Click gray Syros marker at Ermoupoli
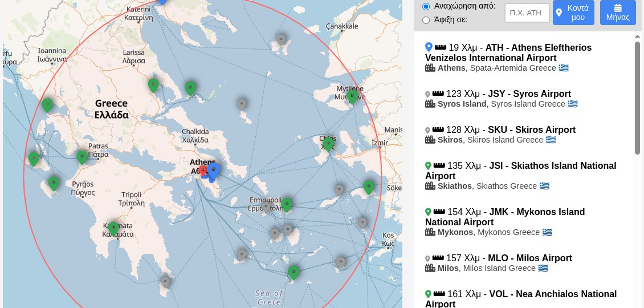 (x=266, y=206)
